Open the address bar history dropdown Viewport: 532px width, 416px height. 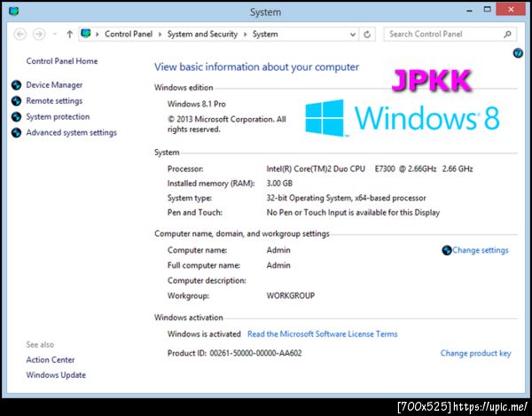[x=353, y=35]
